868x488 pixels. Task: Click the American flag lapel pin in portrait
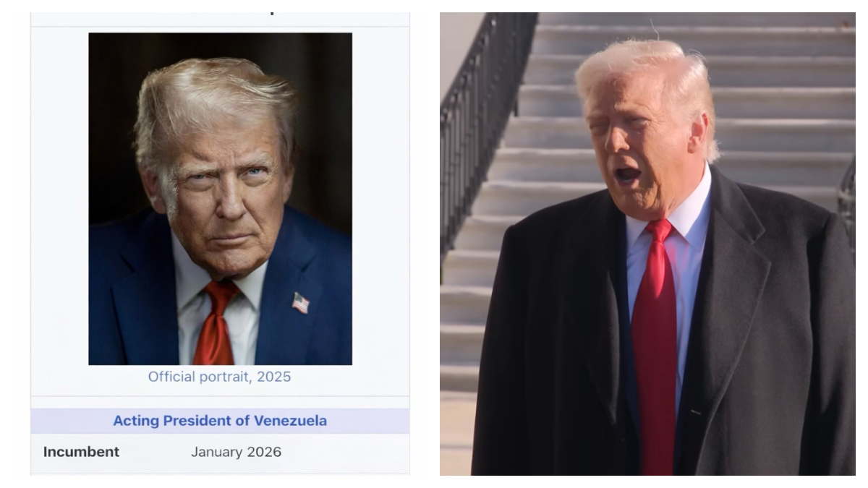[301, 302]
